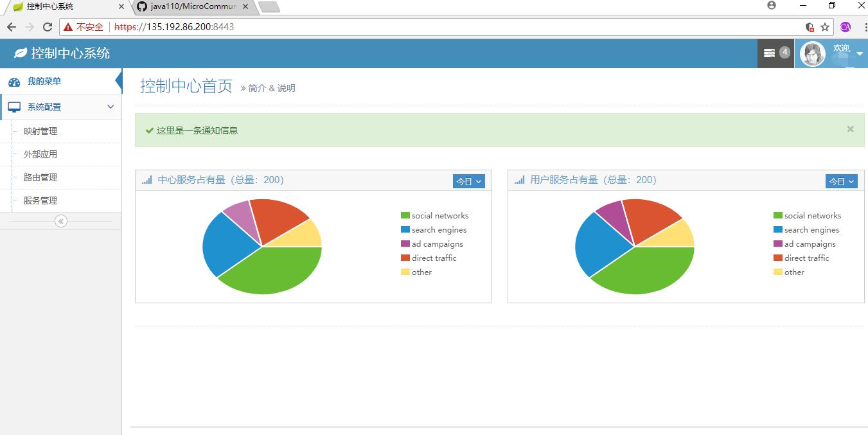Viewport: 868px width, 435px height.
Task: Click the browser reload icon
Action: coord(48,27)
